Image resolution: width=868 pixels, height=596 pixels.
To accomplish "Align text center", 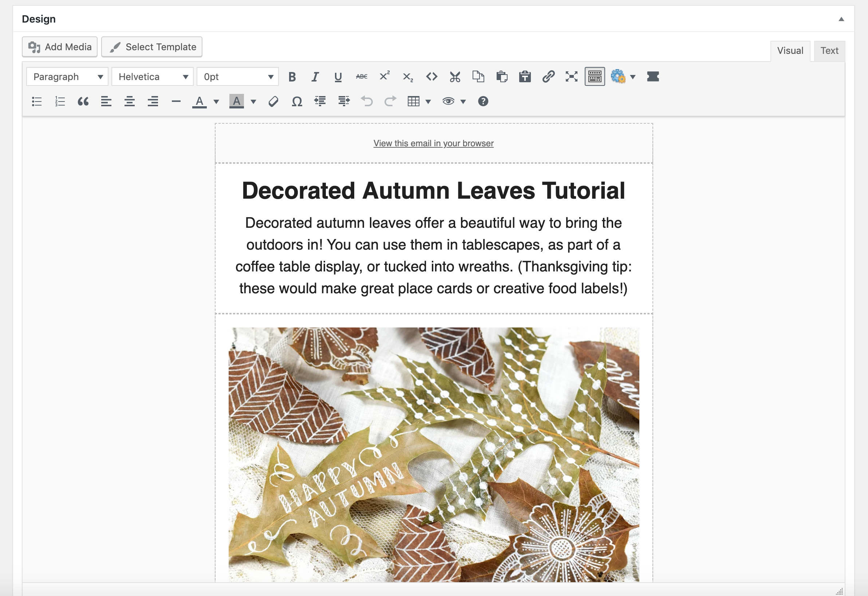I will point(130,102).
